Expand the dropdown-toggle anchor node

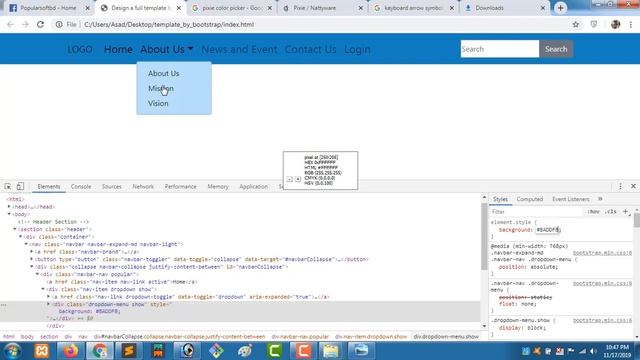click(49, 297)
